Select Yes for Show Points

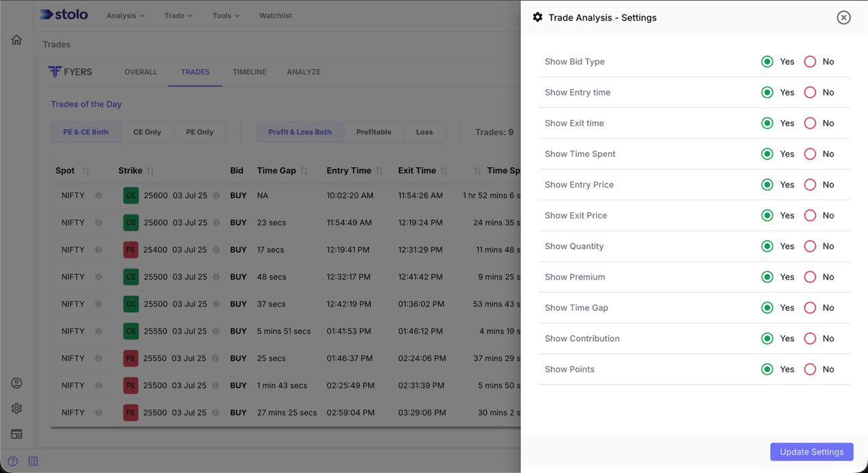(767, 369)
